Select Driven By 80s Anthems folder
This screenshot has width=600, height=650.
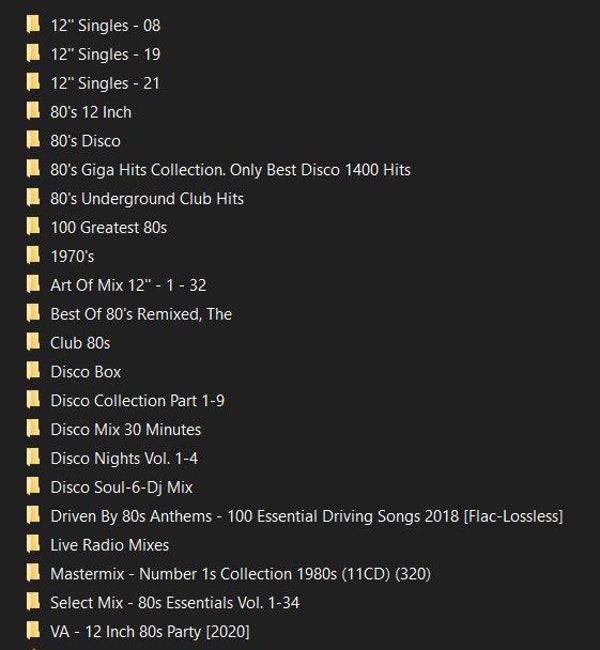point(307,517)
